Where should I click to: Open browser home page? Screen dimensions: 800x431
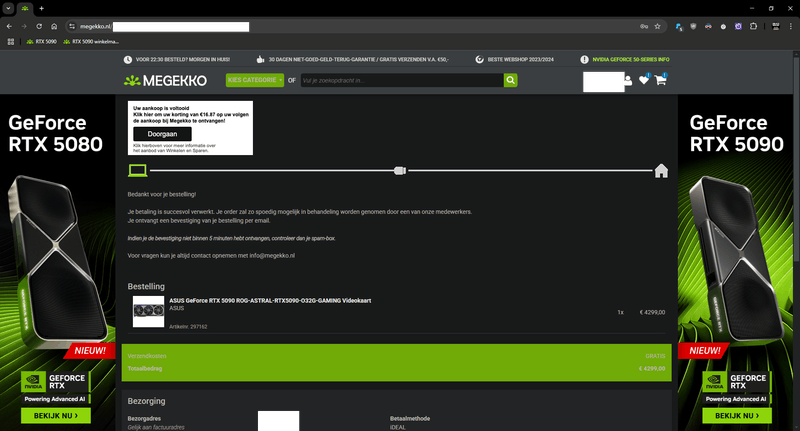coord(54,26)
